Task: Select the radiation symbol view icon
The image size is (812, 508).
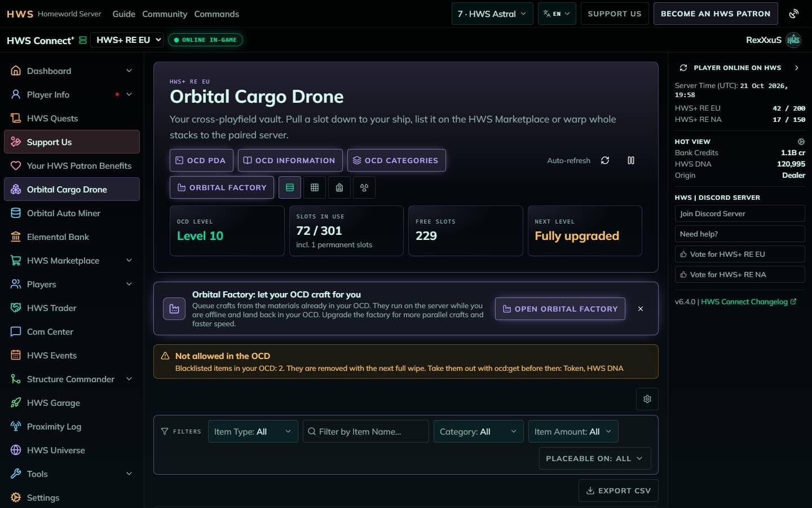Action: 364,187
